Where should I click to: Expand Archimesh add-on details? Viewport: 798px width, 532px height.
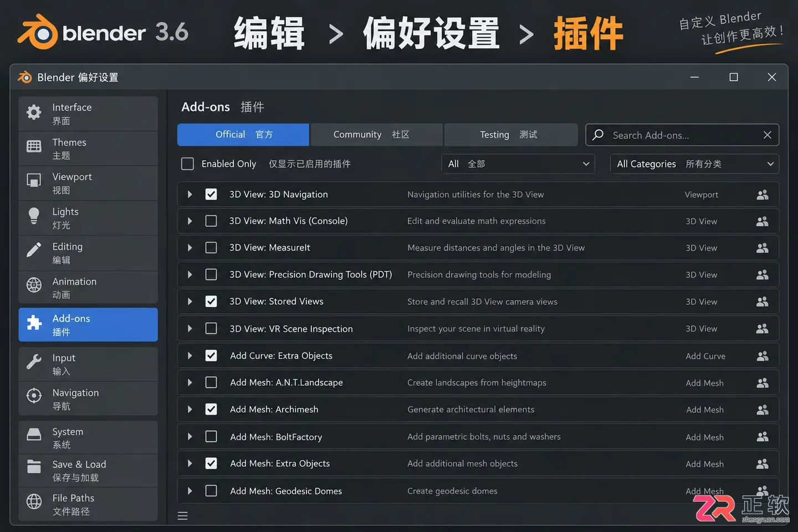[x=190, y=410]
